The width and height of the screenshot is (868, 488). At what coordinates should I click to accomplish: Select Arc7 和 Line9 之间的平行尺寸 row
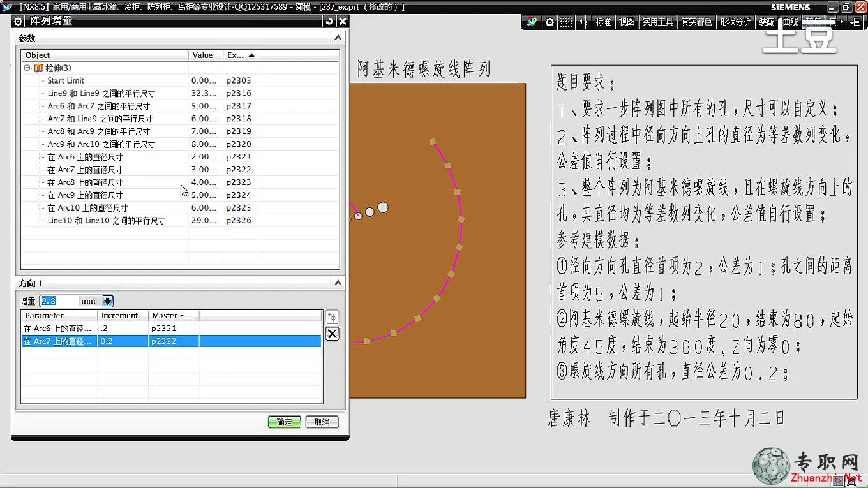(x=180, y=119)
